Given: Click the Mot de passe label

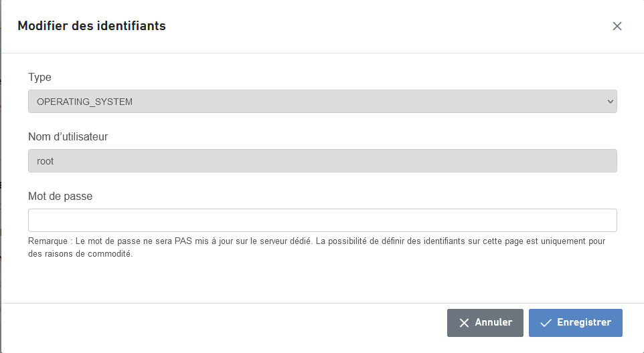Looking at the screenshot, I should (60, 196).
